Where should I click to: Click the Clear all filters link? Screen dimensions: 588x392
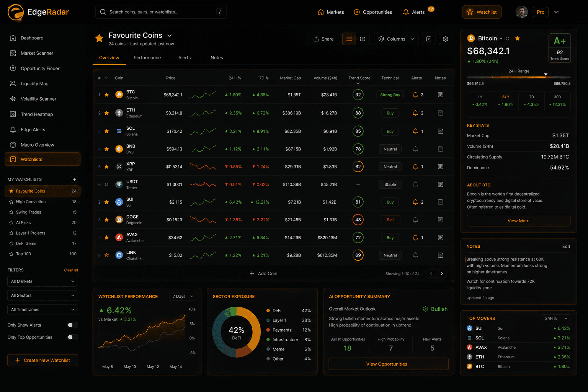[71, 270]
